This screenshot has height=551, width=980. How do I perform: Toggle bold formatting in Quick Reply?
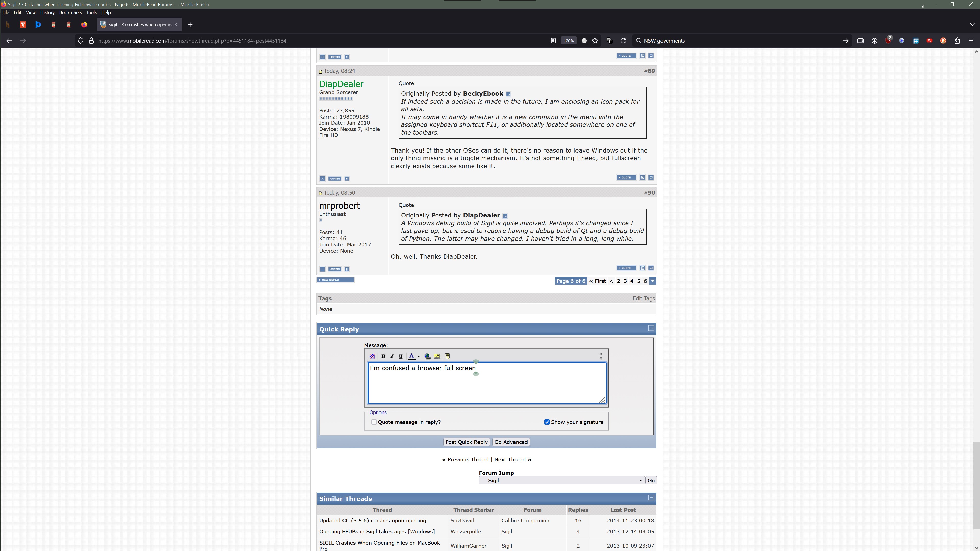pos(383,356)
